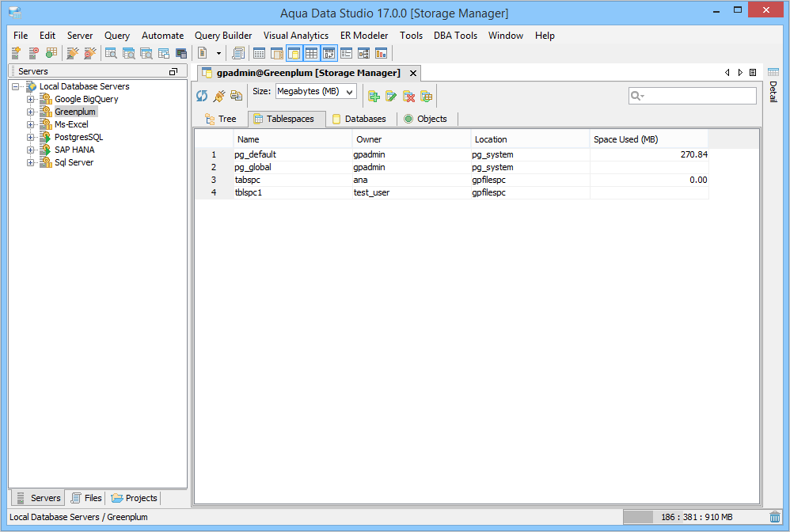Expand the Ms-Excel server node
This screenshot has width=790, height=532.
31,124
